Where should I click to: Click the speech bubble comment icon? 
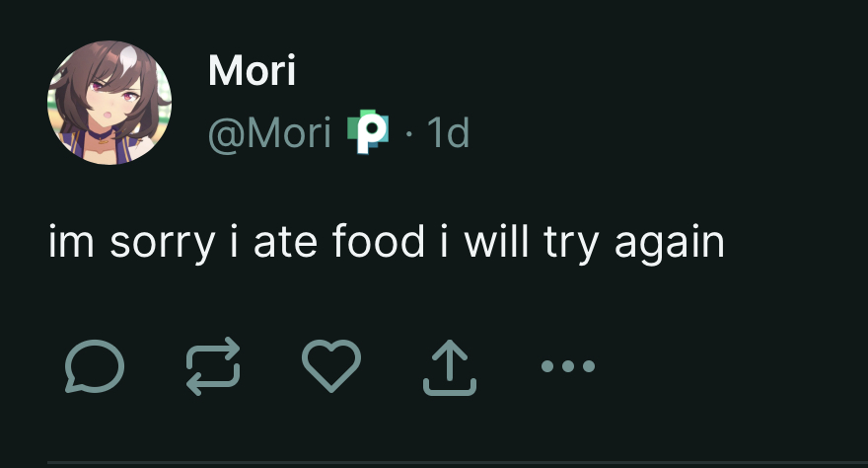click(x=95, y=366)
